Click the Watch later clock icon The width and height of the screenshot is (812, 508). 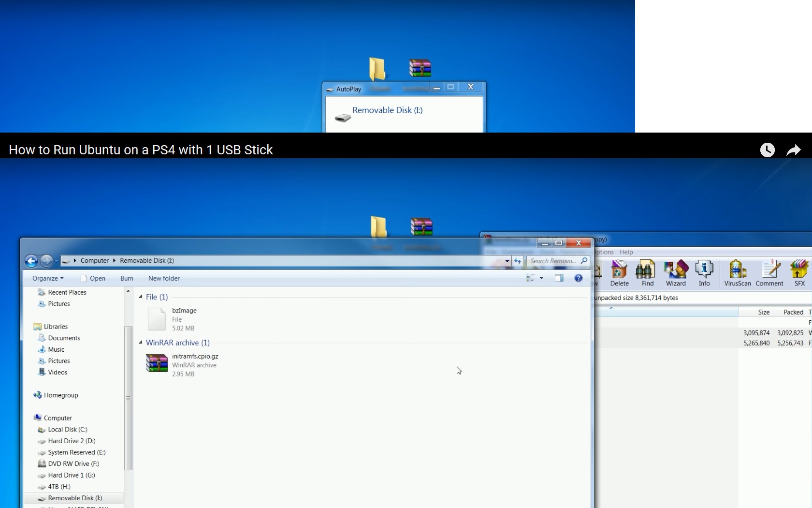[x=767, y=150]
